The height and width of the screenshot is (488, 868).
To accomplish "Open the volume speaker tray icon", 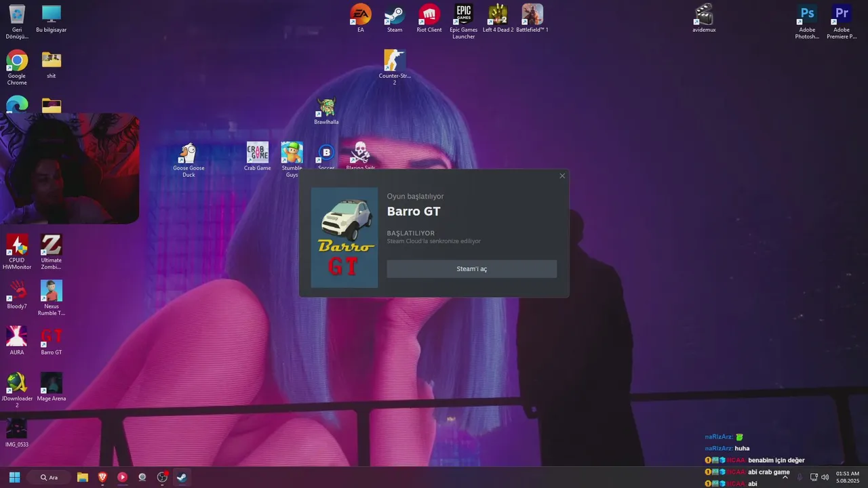I will click(825, 477).
